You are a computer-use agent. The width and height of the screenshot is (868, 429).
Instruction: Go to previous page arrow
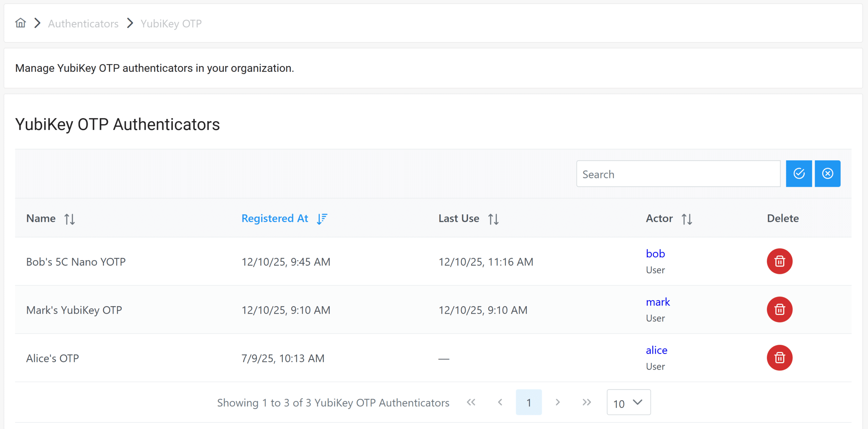500,403
